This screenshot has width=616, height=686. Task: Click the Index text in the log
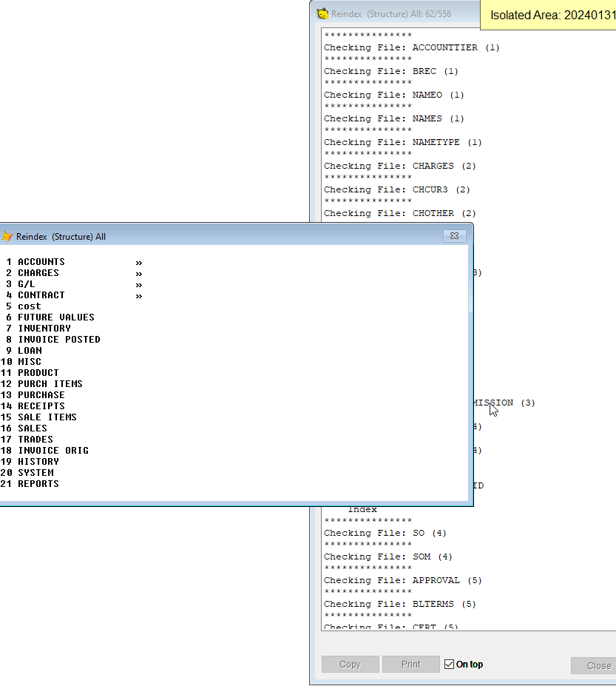tap(362, 509)
